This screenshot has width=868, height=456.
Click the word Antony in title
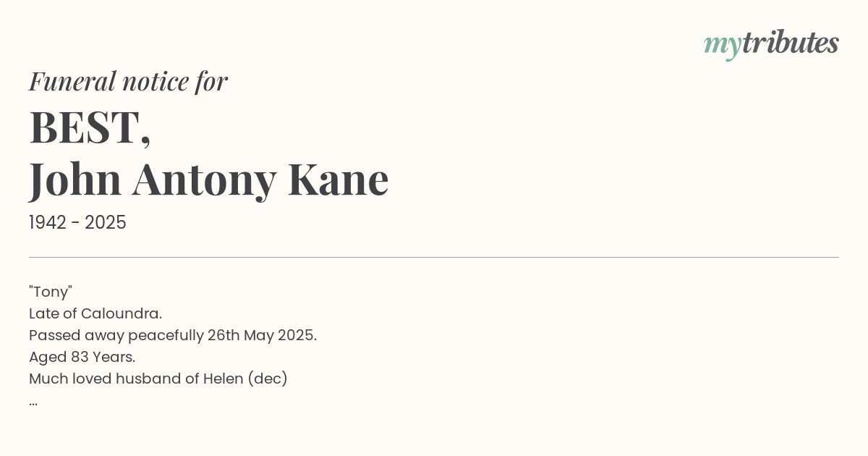204,181
